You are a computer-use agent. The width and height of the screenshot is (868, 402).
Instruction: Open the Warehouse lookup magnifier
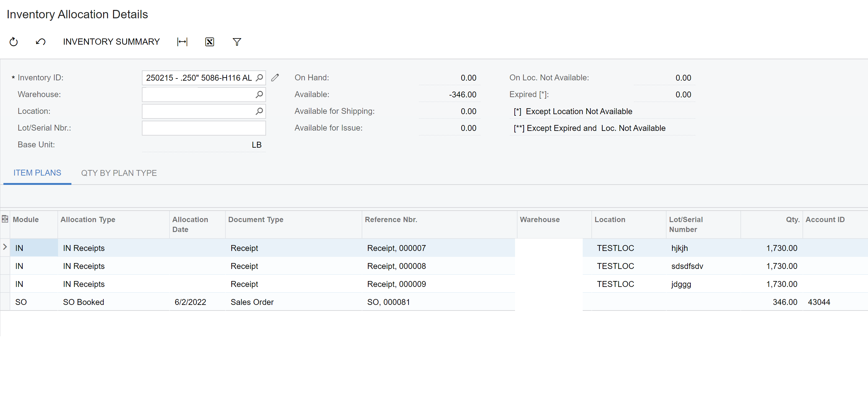click(x=259, y=95)
